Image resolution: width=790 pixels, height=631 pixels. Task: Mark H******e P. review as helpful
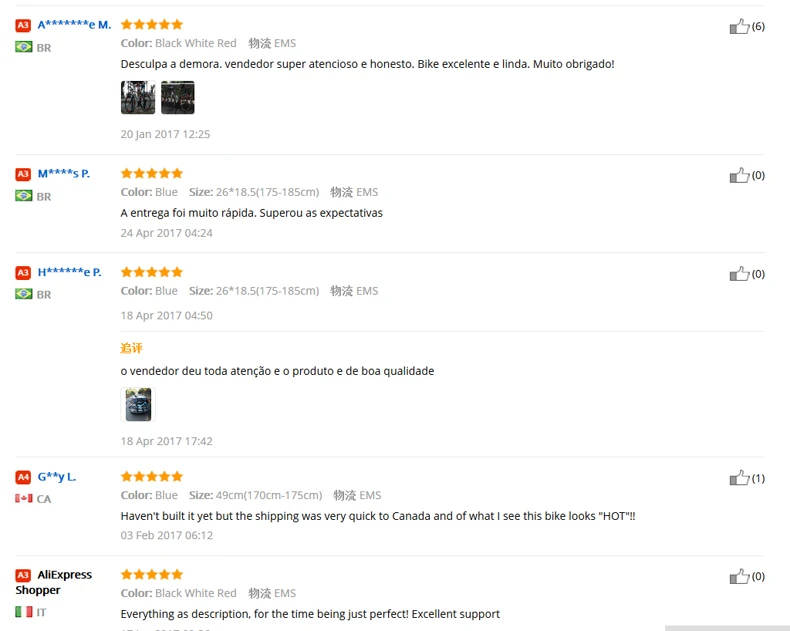pyautogui.click(x=739, y=274)
